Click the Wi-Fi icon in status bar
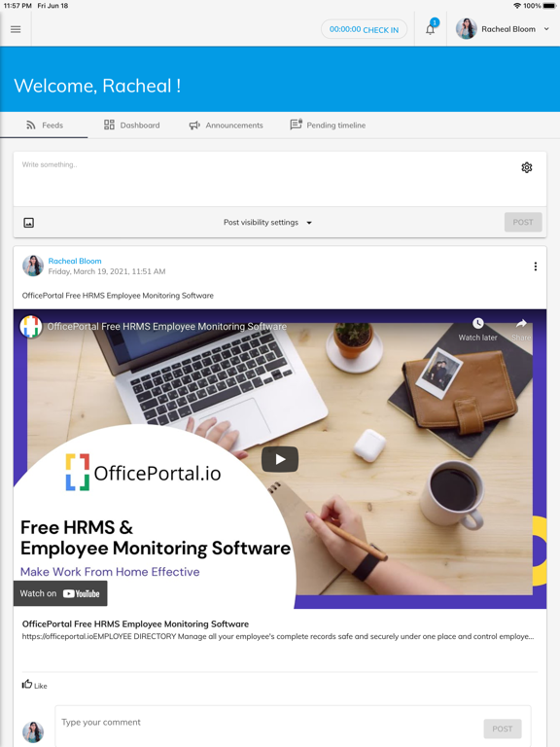The width and height of the screenshot is (560, 747). 517,6
